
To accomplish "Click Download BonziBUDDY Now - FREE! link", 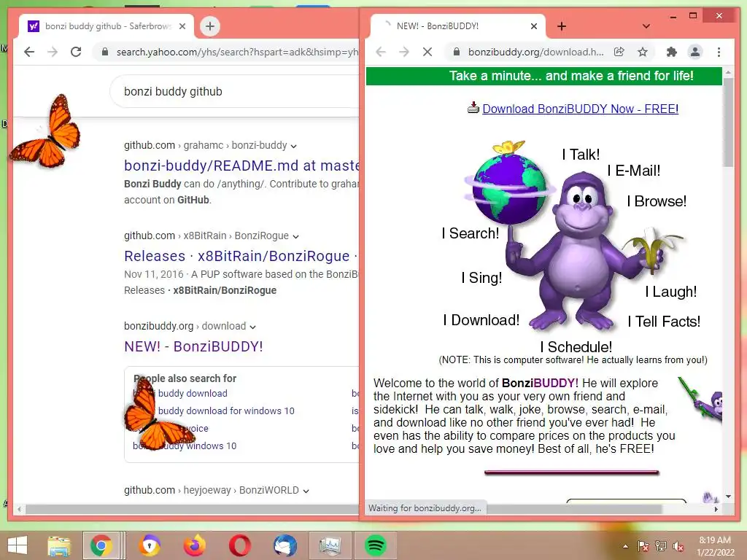I will coord(580,109).
